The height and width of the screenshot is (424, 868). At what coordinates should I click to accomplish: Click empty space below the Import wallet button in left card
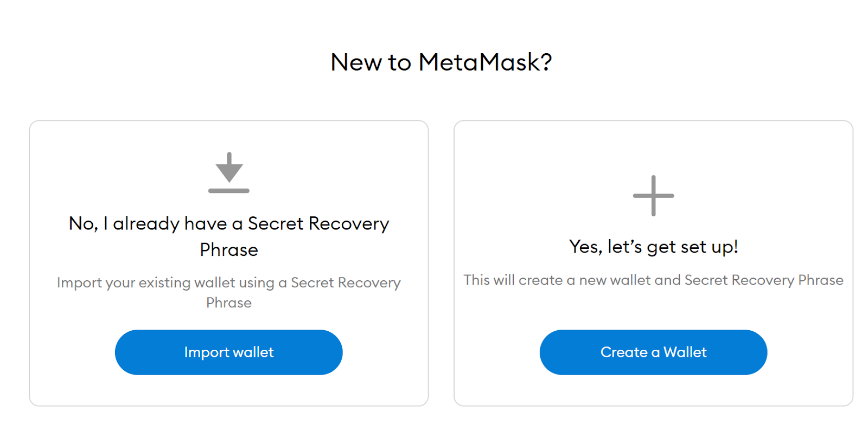pos(229,390)
